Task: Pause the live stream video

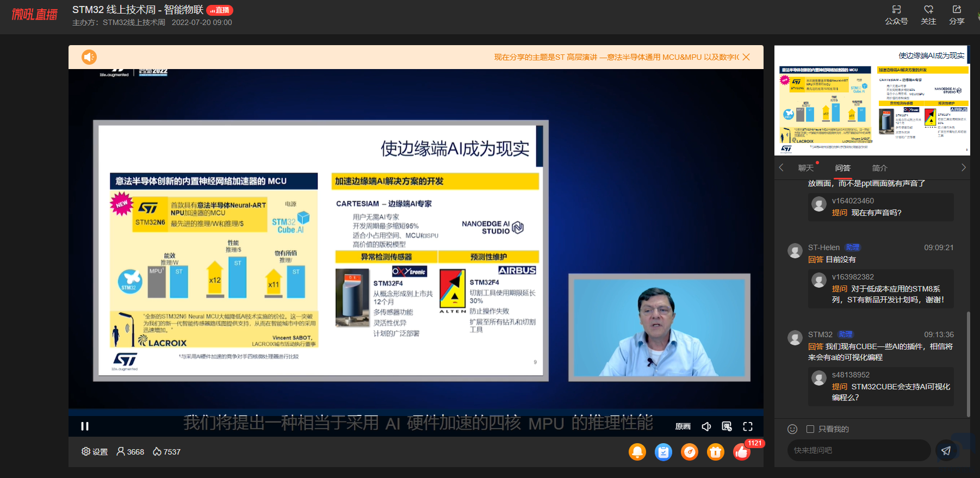Action: click(x=85, y=426)
